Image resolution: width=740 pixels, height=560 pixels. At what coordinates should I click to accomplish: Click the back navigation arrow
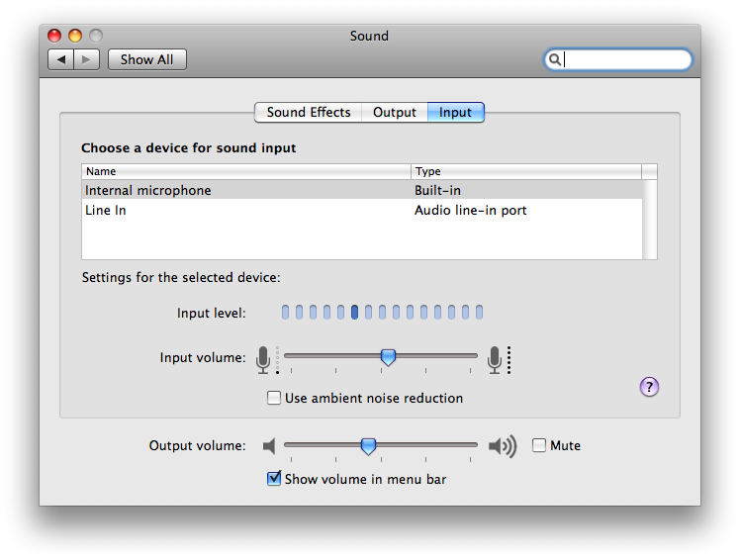pos(61,59)
